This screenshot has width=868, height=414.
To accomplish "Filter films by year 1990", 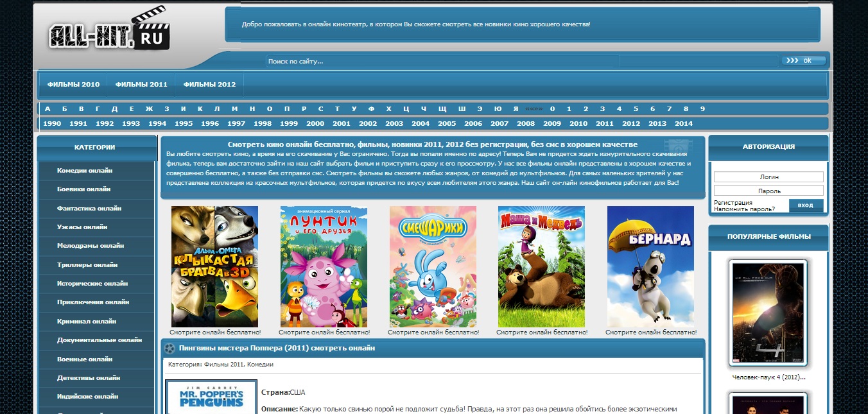I will click(52, 124).
